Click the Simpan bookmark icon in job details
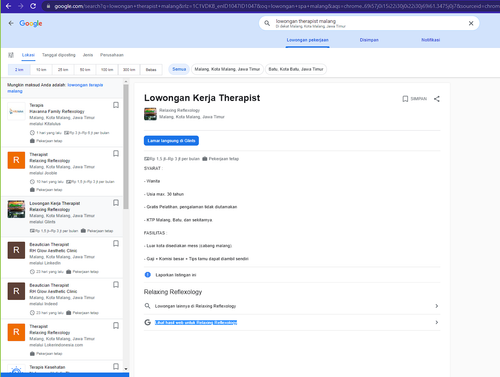 click(x=405, y=99)
